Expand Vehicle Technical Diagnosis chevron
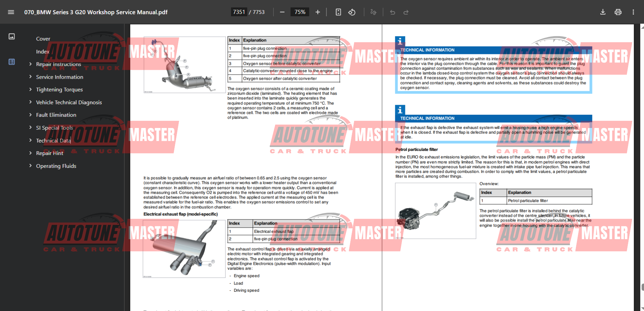Viewport: 644px width, 311px height. click(30, 102)
